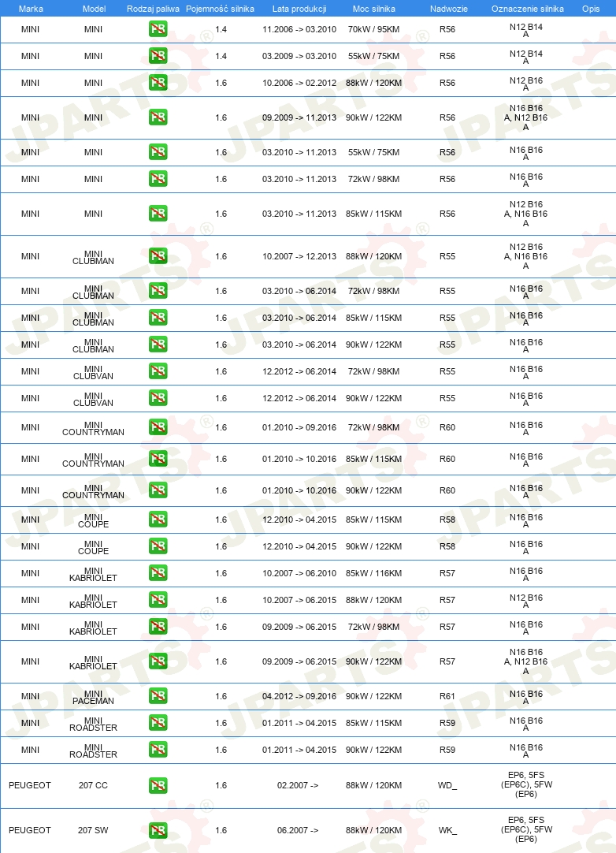
Task: Select the 70kW / 95KM power cell
Action: click(373, 29)
